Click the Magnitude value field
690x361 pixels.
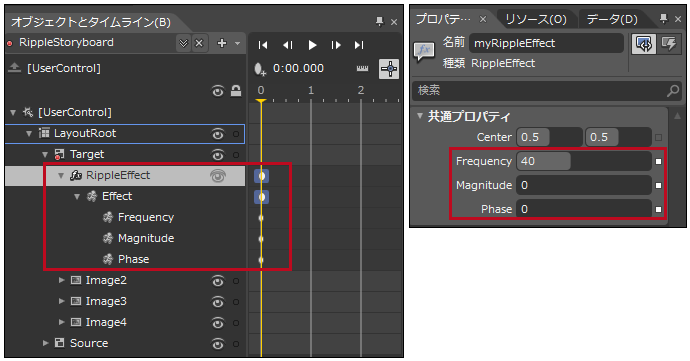(x=584, y=185)
